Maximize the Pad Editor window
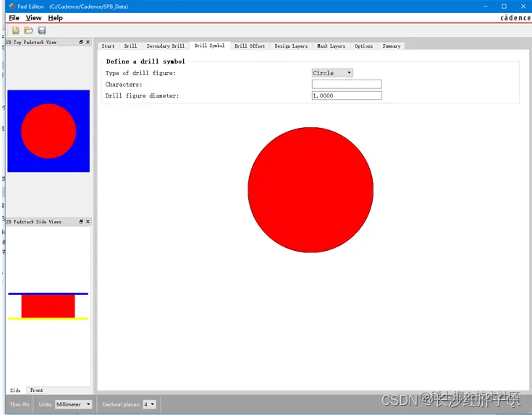This screenshot has width=532, height=415. coord(504,7)
